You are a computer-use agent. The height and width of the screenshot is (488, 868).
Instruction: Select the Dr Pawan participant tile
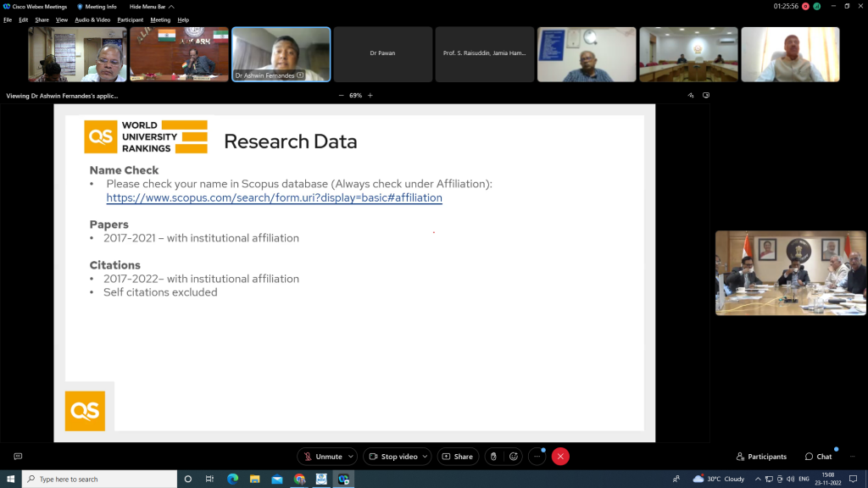point(382,54)
